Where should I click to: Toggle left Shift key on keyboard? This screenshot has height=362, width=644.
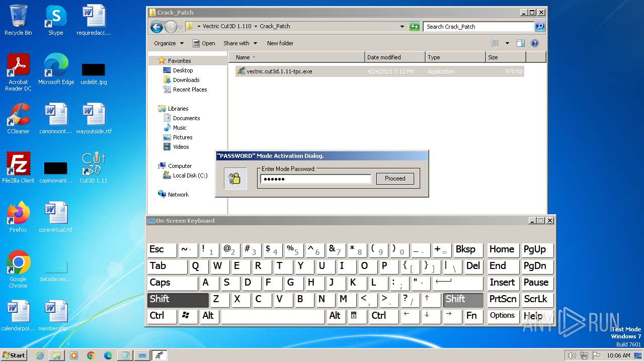click(x=178, y=300)
